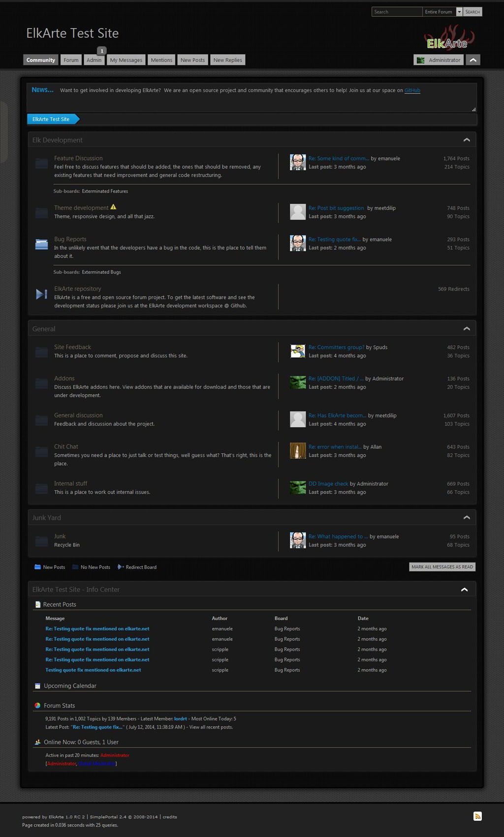504x837 pixels.
Task: Click meetdilip's avatar in Theme development row
Action: tap(298, 212)
